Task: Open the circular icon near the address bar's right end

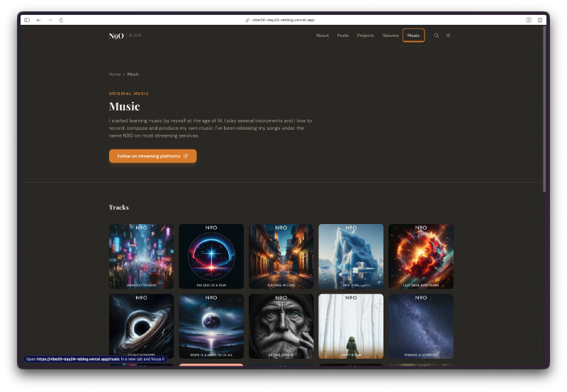Action: tap(529, 20)
